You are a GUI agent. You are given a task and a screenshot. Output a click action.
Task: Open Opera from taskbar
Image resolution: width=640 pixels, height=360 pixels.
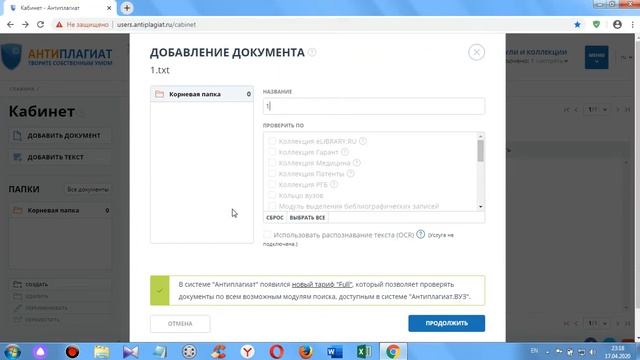point(276,351)
